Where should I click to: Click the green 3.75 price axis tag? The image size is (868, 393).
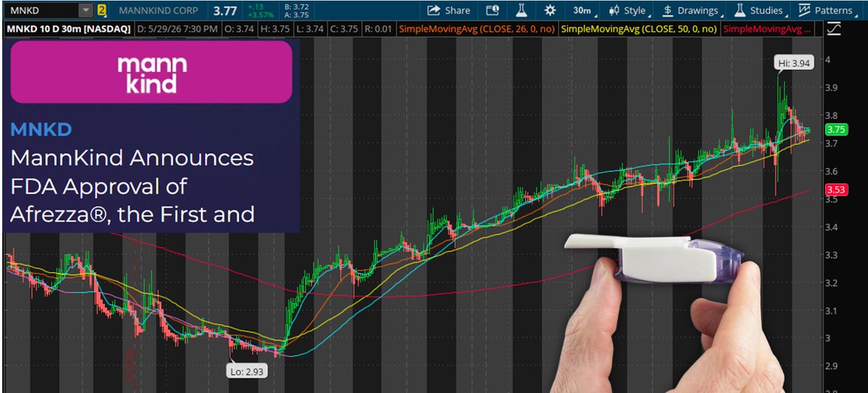(836, 130)
